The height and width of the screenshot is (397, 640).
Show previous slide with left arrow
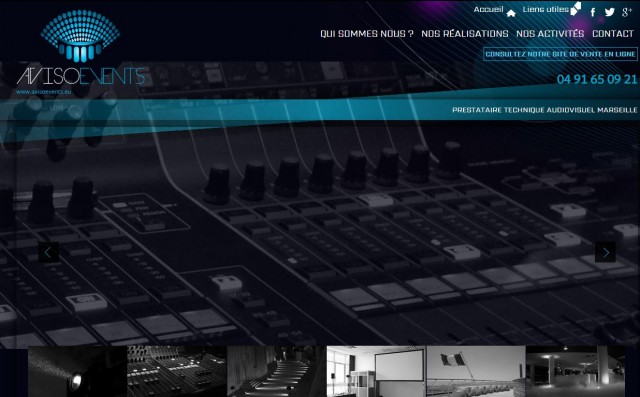pyautogui.click(x=49, y=252)
